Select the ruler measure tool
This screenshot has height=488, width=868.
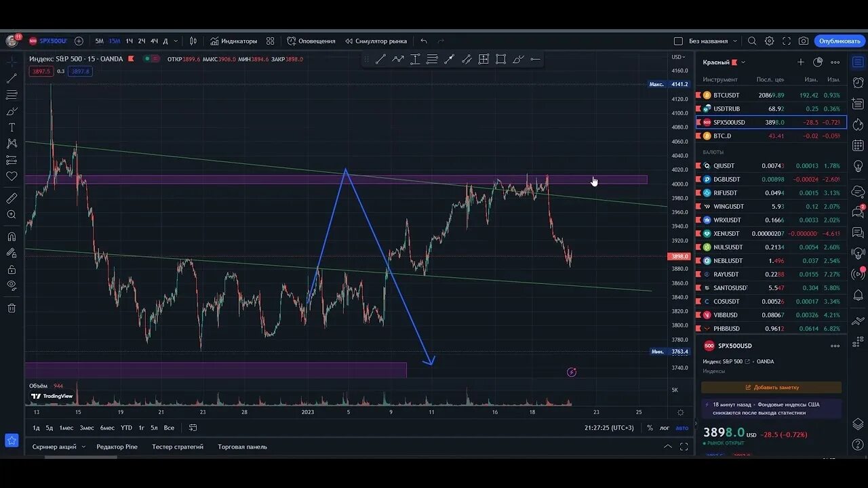[12, 198]
